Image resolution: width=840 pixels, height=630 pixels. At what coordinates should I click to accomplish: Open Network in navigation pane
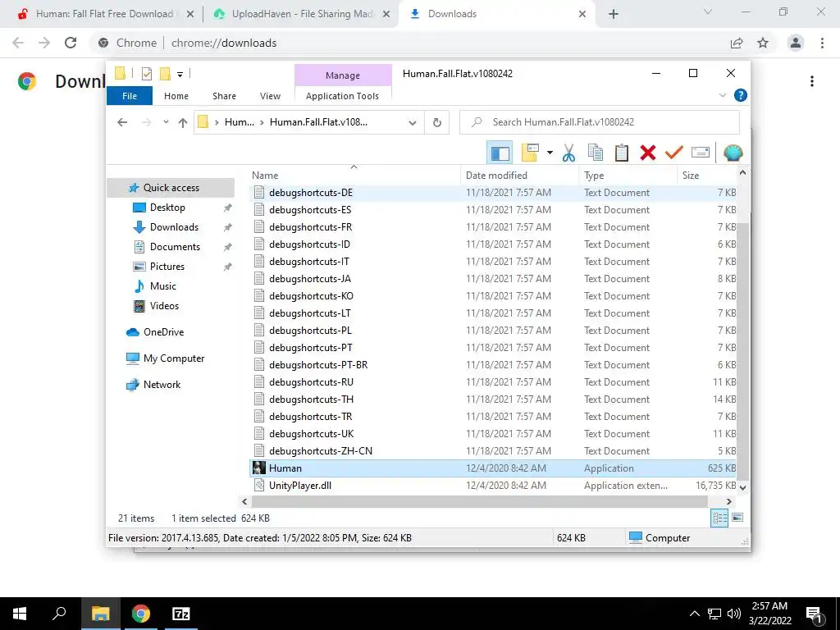click(162, 385)
